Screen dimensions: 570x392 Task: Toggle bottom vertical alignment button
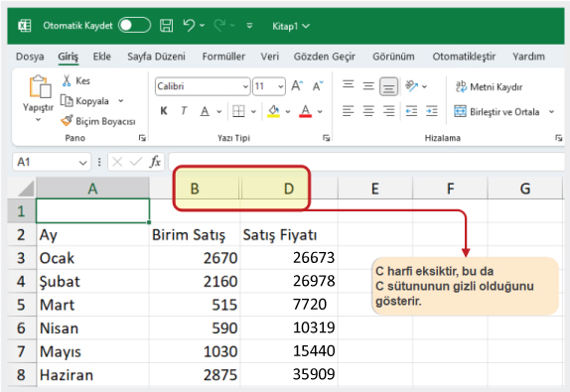point(388,86)
